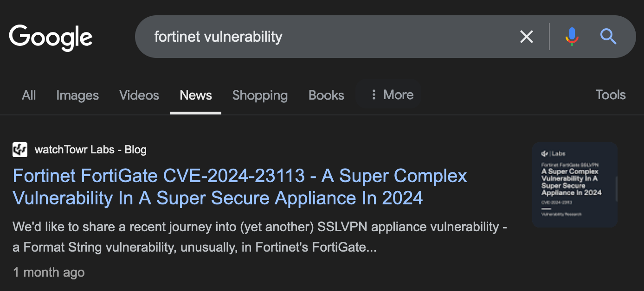Image resolution: width=644 pixels, height=291 pixels.
Task: Clear the search query with the X icon
Action: coord(526,37)
